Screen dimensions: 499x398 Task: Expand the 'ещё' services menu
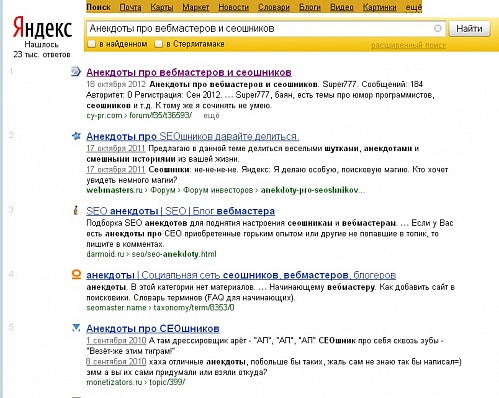pos(413,7)
